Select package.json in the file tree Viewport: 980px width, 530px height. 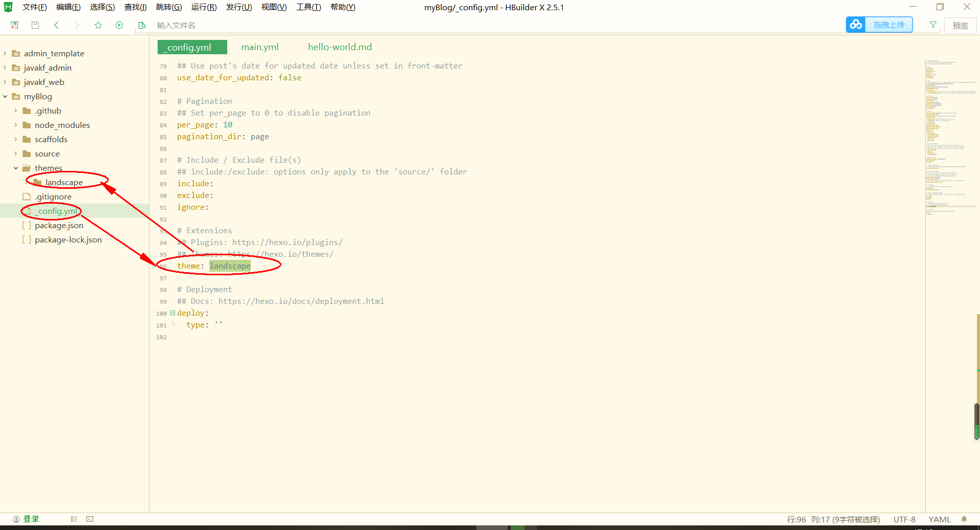59,225
